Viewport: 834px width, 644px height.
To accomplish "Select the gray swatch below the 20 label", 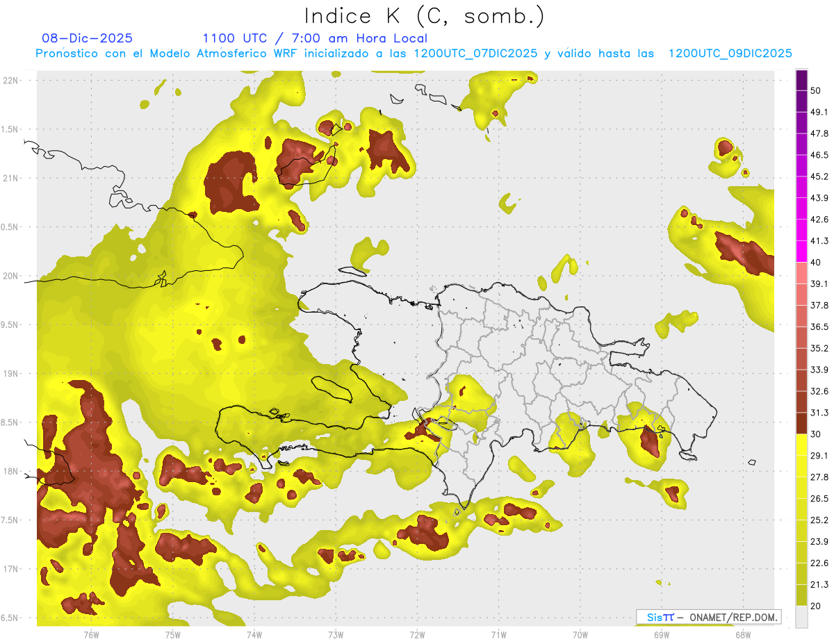I will coord(801,616).
